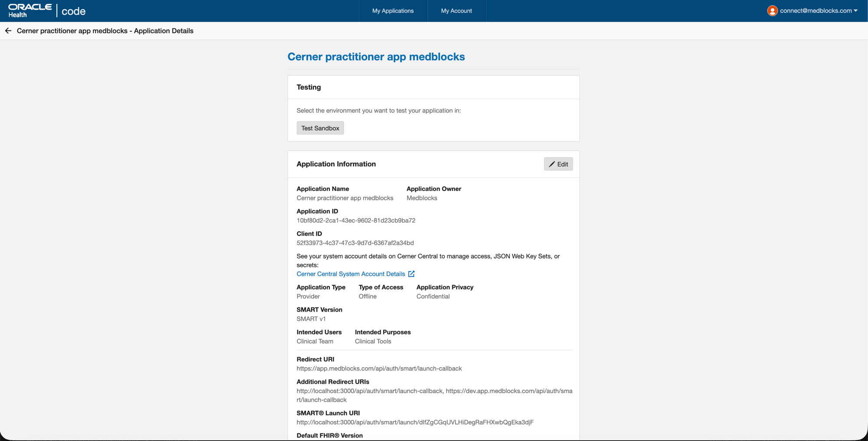Click the Redirect URI app.medblocks.com value
This screenshot has height=441, width=868.
point(379,368)
